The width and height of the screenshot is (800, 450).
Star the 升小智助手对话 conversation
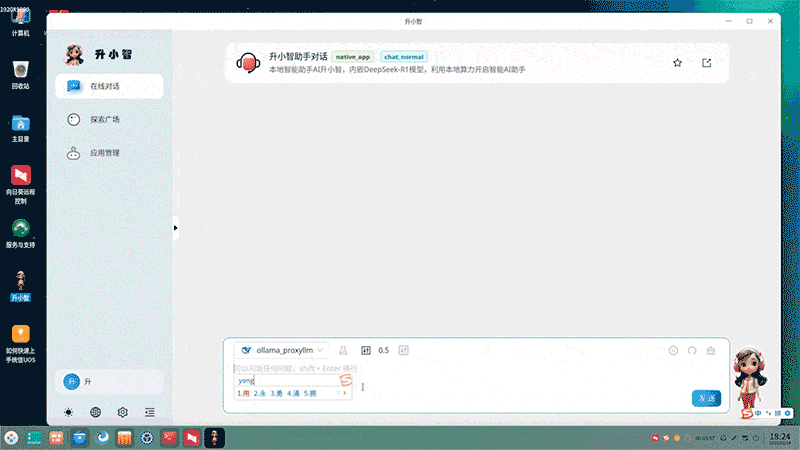(x=677, y=63)
